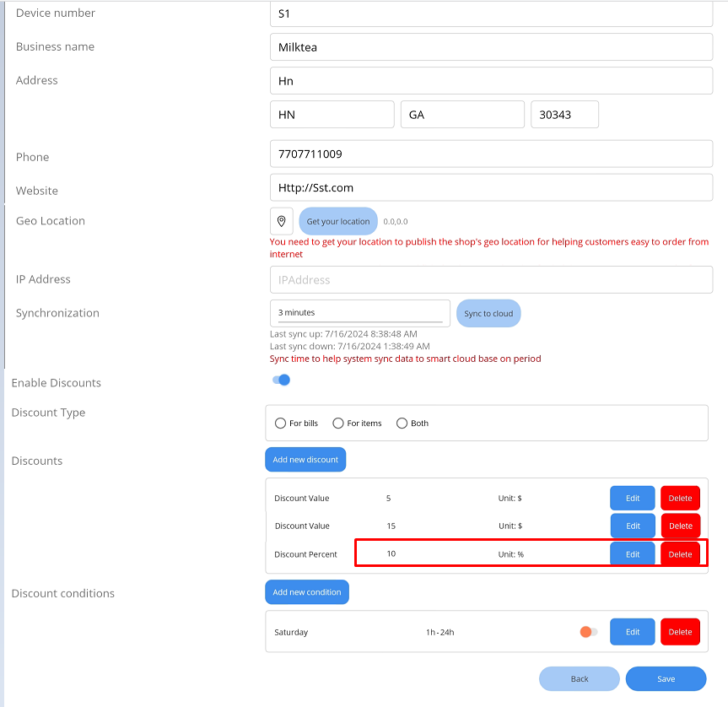Focus the Phone number field
Viewport: 728px width, 707px height.
[491, 154]
